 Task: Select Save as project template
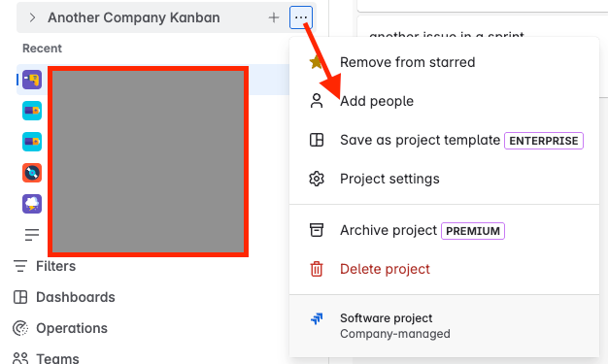pos(420,140)
